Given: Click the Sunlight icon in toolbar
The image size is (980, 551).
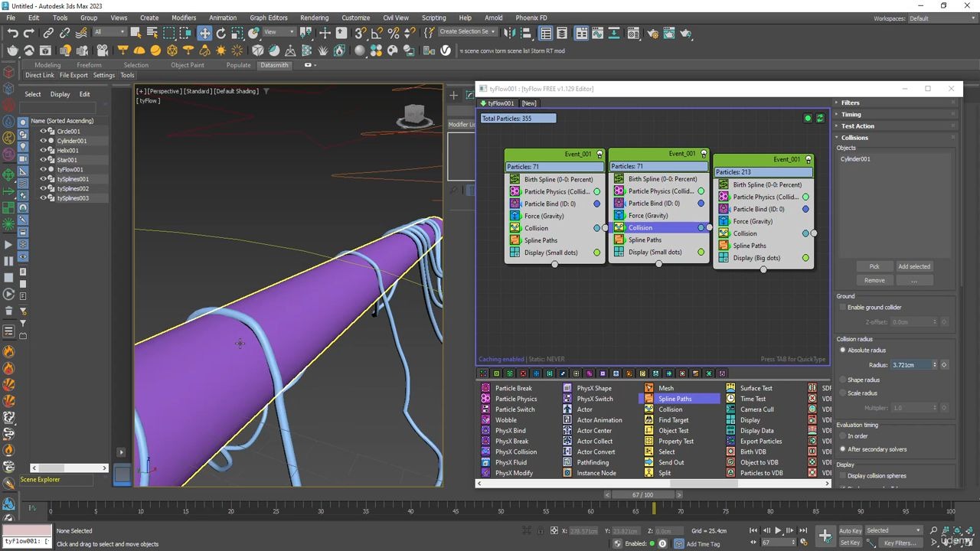Looking at the screenshot, I should tap(221, 51).
